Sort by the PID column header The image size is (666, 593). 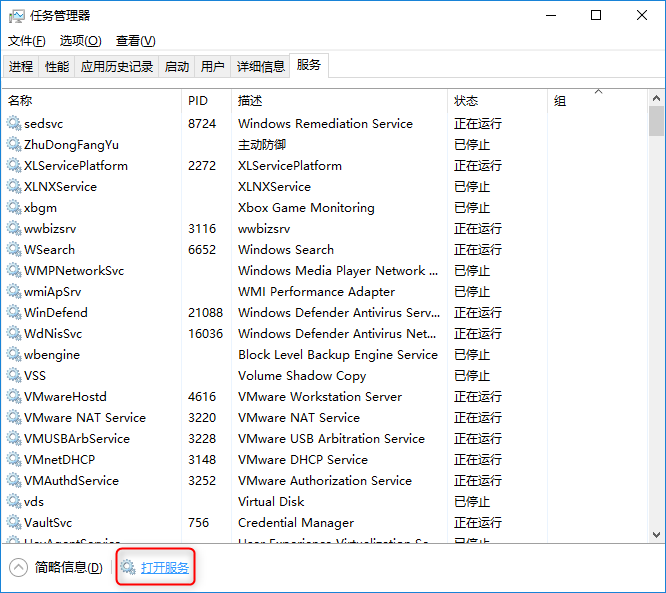206,101
